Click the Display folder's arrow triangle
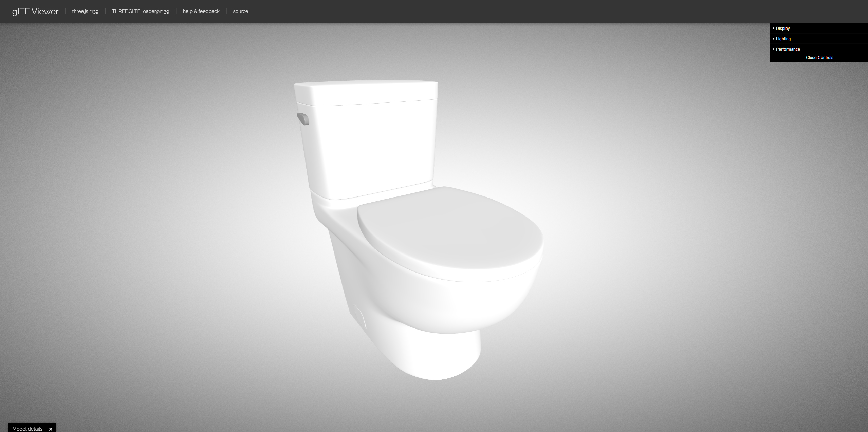The height and width of the screenshot is (432, 868). point(774,29)
